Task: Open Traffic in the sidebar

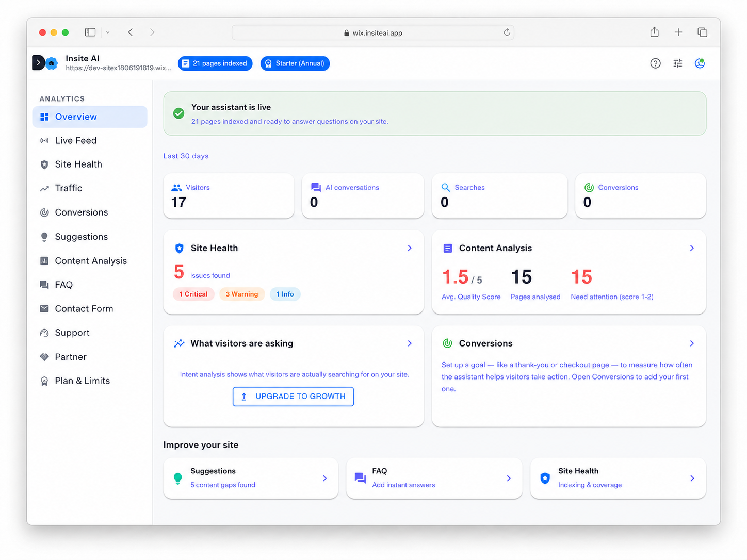Action: (90, 188)
